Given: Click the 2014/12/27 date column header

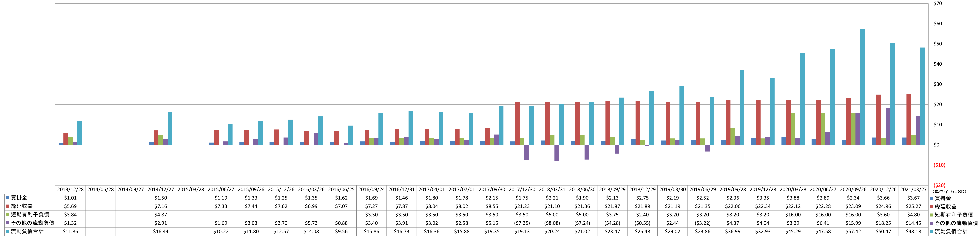Looking at the screenshot, I should 161,190.
